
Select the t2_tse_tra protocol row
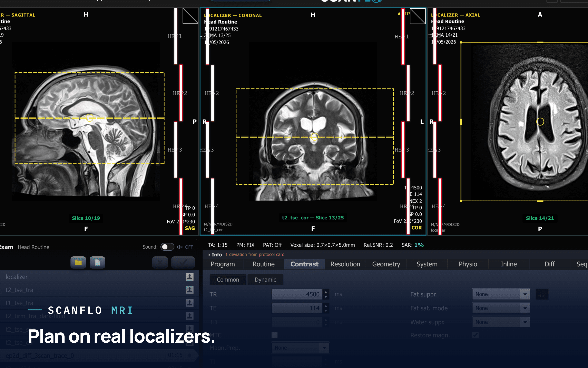99,290
